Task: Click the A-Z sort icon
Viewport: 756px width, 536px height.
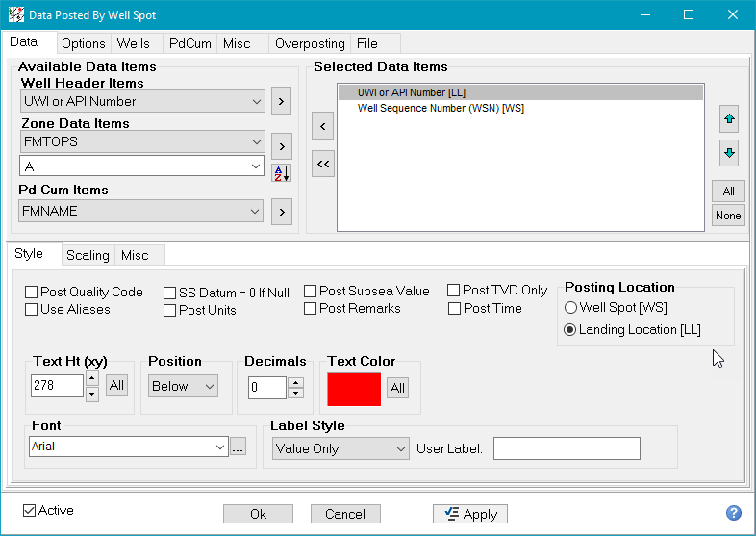Action: pyautogui.click(x=281, y=173)
